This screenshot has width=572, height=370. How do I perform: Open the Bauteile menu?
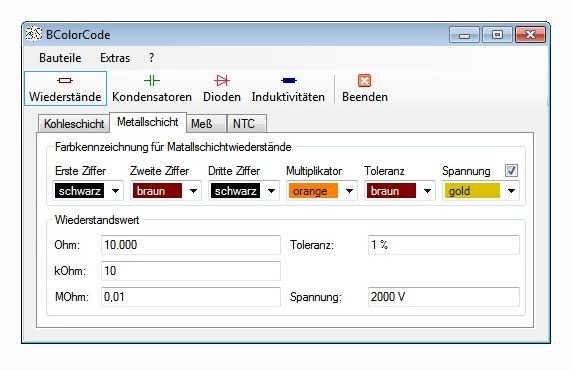[x=60, y=58]
